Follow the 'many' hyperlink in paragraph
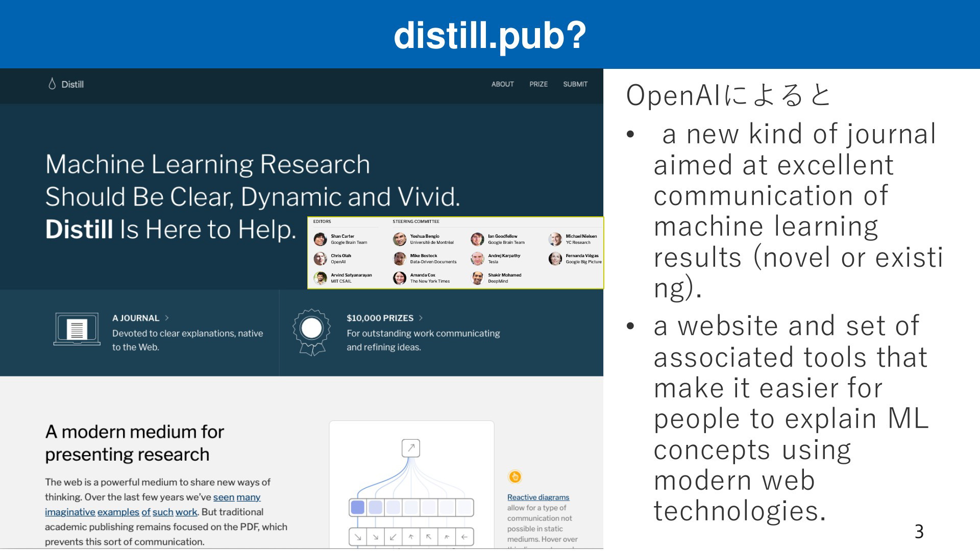Viewport: 980px width, 551px height. [248, 497]
